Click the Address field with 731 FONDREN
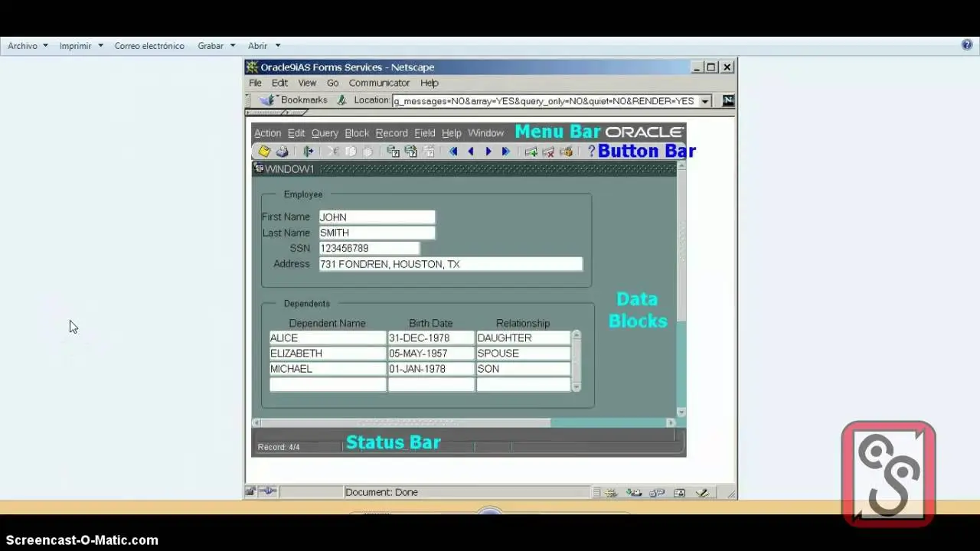Screen dimensions: 980x551 point(450,264)
